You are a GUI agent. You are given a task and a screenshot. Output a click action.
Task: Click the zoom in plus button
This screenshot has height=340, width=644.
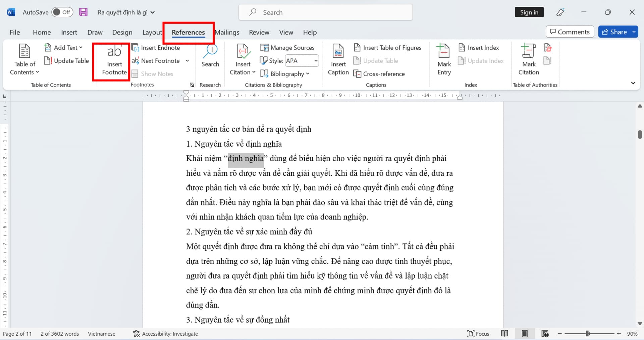[619, 334]
